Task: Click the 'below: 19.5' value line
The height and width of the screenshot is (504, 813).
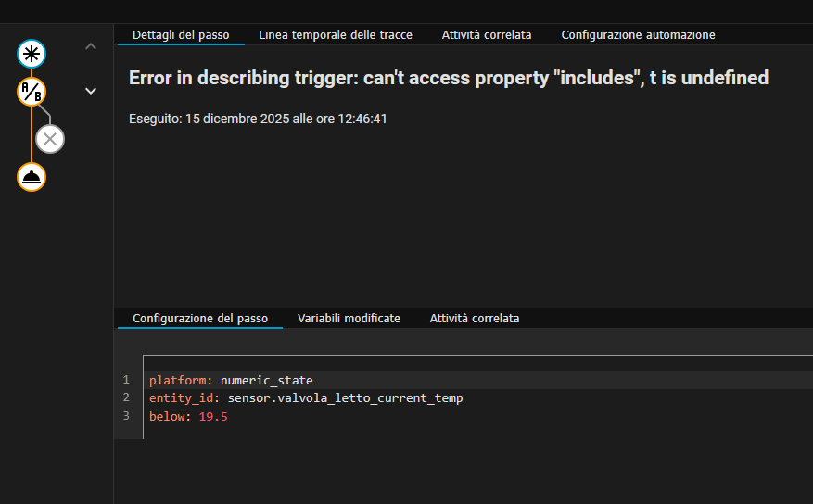Action: (x=188, y=416)
